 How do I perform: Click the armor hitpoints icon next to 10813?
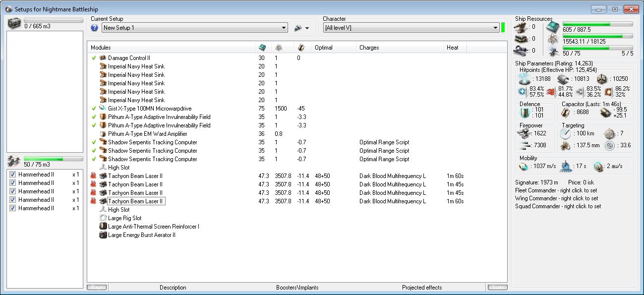click(x=563, y=79)
